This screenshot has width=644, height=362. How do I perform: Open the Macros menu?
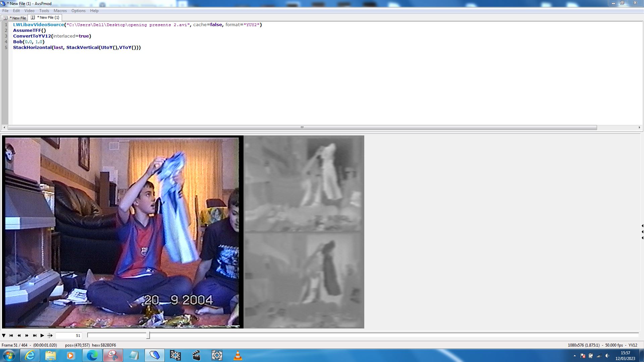tap(60, 11)
